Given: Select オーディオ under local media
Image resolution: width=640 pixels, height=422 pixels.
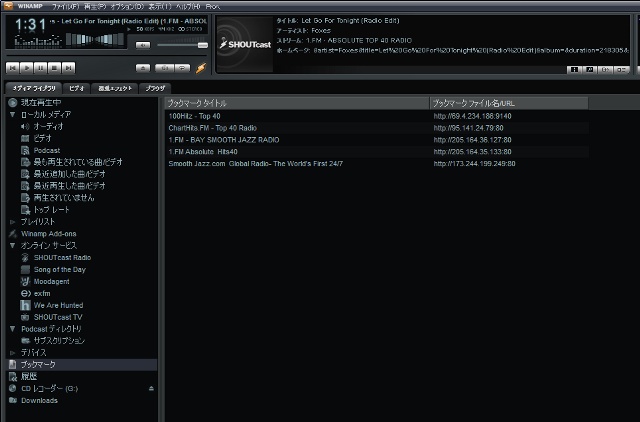Looking at the screenshot, I should coord(48,127).
